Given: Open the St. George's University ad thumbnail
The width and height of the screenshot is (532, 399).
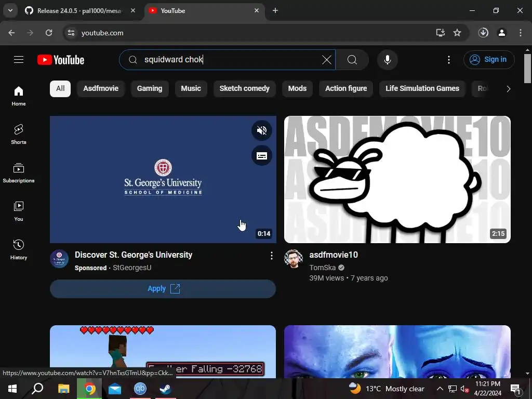Looking at the screenshot, I should point(163,179).
